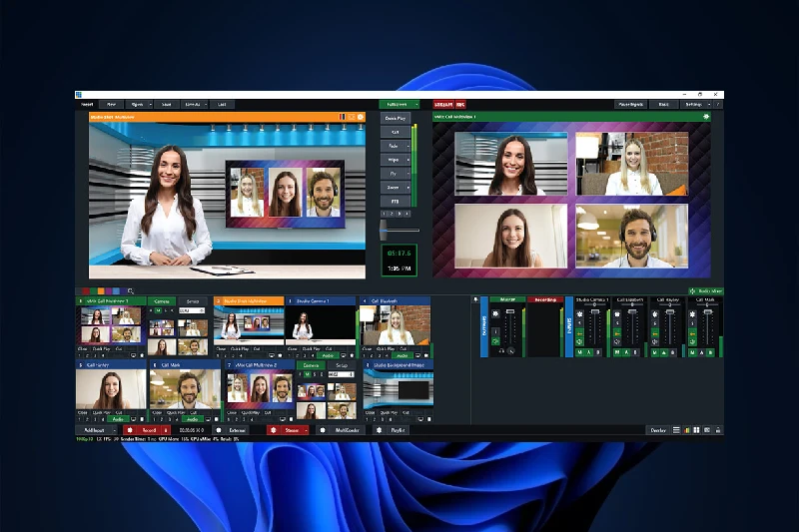Switch to Setup tab on vMix Call Multiview 2

[x=339, y=365]
